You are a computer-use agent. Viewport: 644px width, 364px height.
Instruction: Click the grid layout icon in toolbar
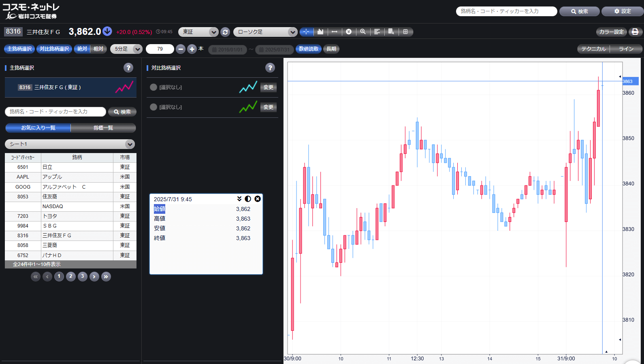point(405,32)
